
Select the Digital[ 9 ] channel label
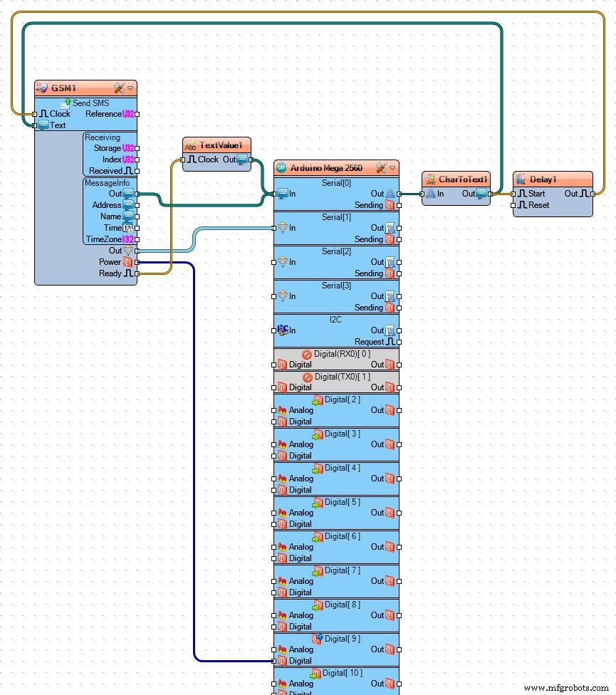tap(342, 638)
